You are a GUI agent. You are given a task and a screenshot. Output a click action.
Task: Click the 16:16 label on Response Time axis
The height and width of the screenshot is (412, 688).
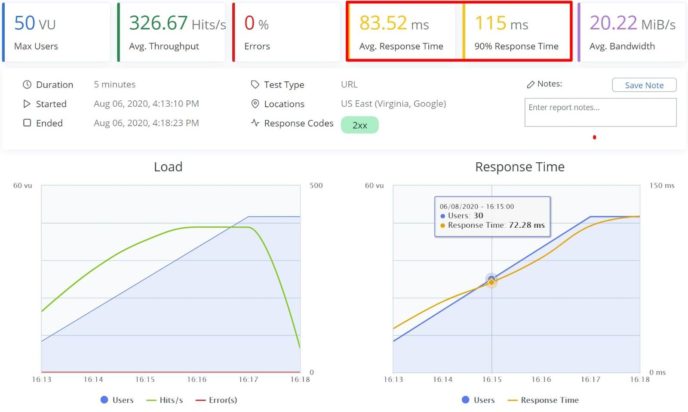click(x=541, y=379)
